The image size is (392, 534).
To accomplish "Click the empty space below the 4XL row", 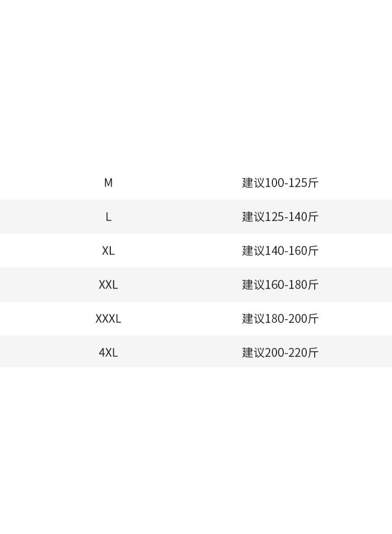I will [196, 449].
